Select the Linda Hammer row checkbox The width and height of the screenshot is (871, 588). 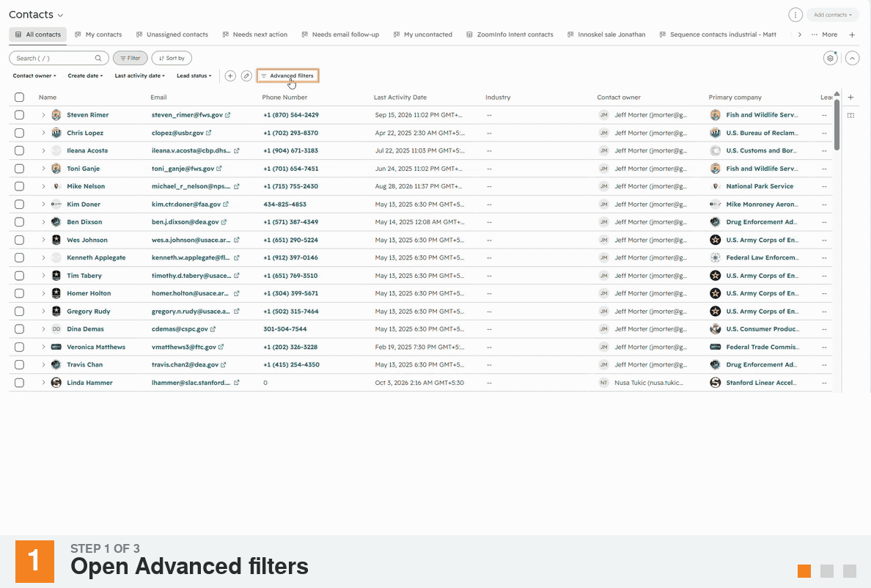[x=20, y=383]
